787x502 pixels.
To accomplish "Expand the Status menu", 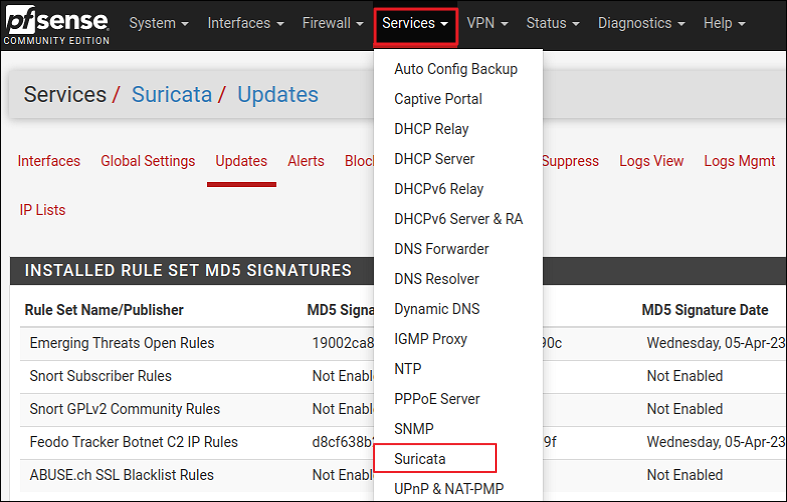I will 553,23.
